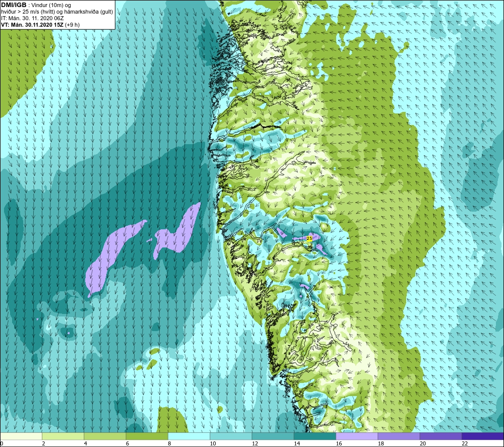Click the 18–20 m/s medium purple legend swatch
The width and height of the screenshot is (504, 447).
point(399,436)
